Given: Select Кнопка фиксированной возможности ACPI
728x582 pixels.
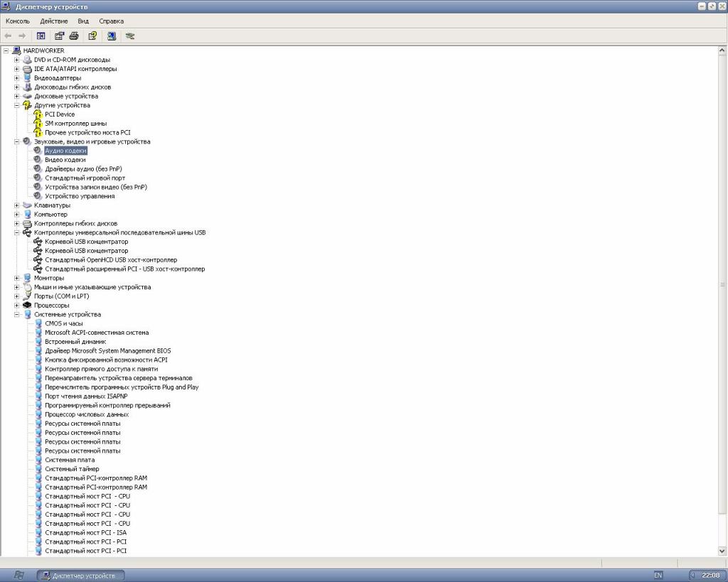Looking at the screenshot, I should [107, 360].
